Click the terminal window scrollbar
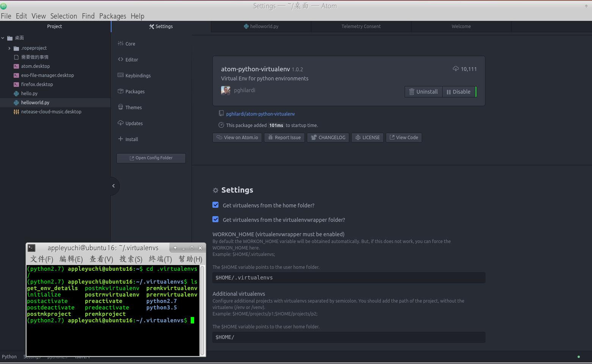The image size is (592, 364). (x=203, y=311)
